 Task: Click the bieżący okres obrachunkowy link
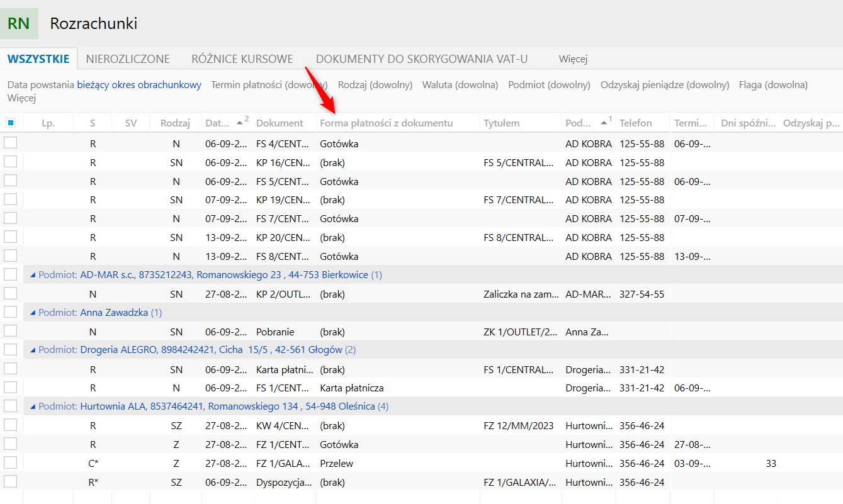point(139,85)
